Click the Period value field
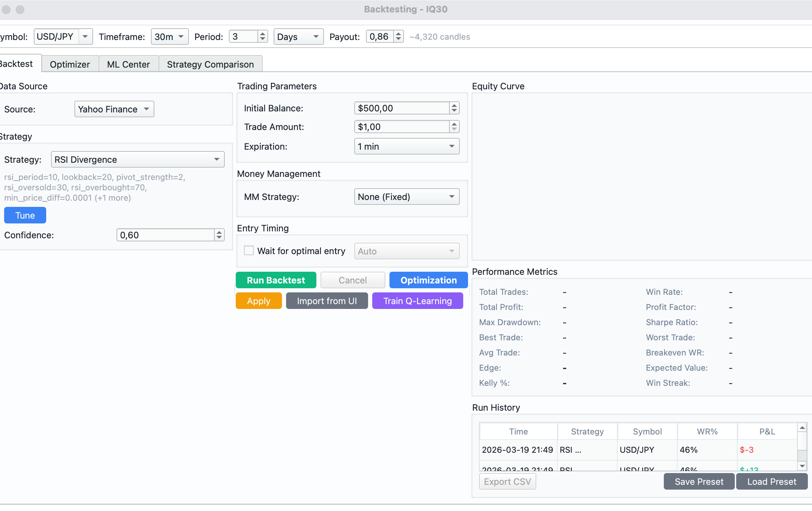 click(x=243, y=37)
